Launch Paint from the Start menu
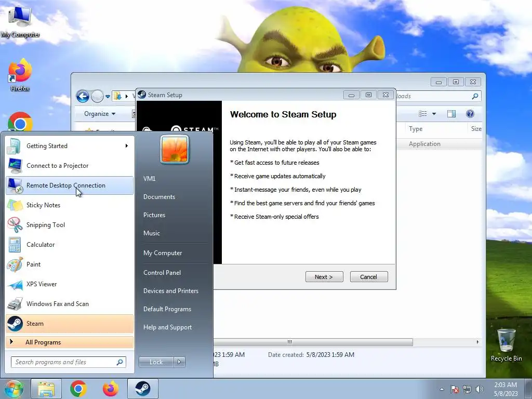 [x=70, y=264]
